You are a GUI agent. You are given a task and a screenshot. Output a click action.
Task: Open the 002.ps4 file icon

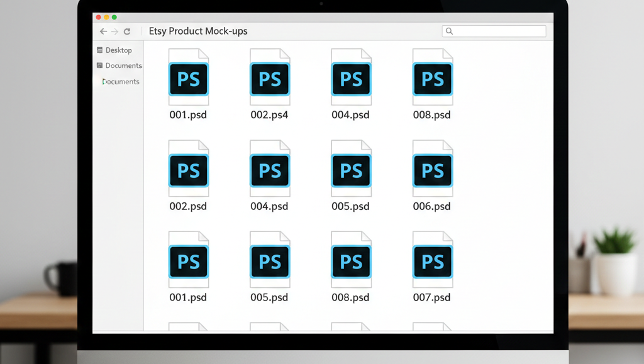pyautogui.click(x=270, y=78)
